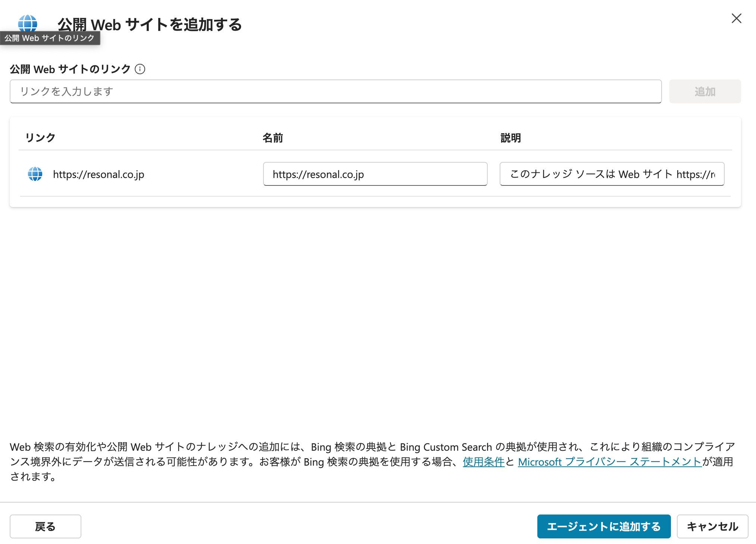
Task: Click the 公開 Web サイトのリンク field label
Action: pos(70,69)
